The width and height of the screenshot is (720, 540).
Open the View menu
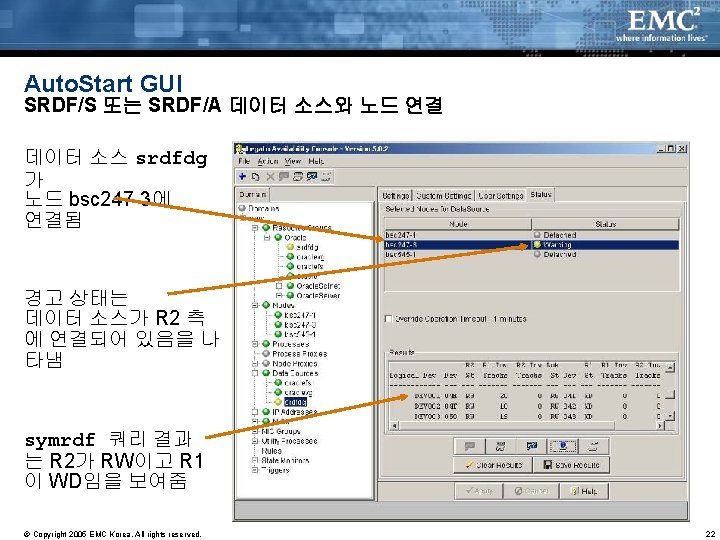click(292, 161)
